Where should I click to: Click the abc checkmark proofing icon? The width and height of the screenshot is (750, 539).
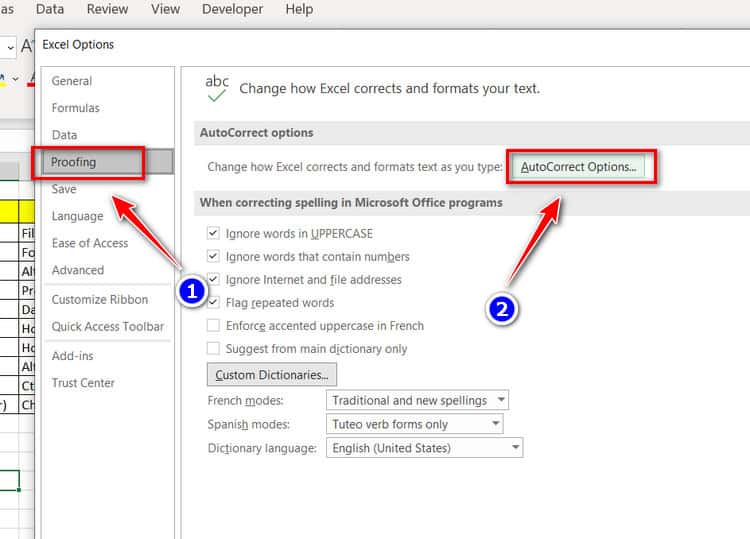(x=217, y=88)
